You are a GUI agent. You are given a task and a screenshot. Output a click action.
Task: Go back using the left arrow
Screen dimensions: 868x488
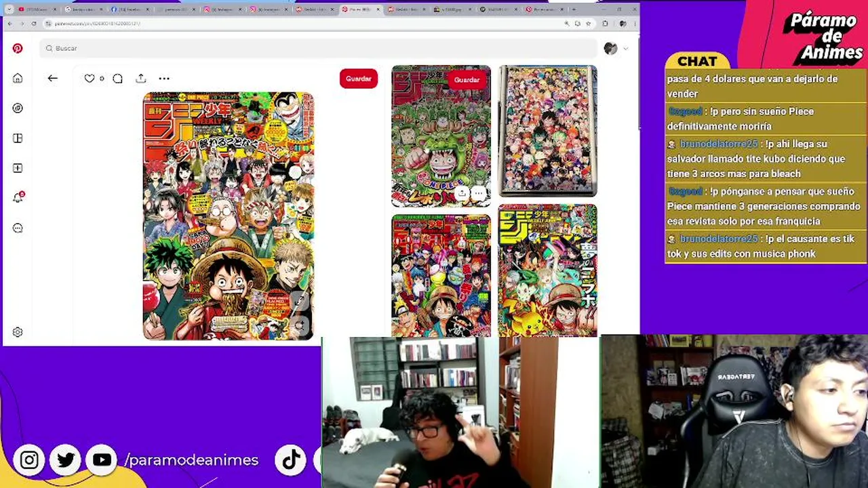tap(52, 79)
